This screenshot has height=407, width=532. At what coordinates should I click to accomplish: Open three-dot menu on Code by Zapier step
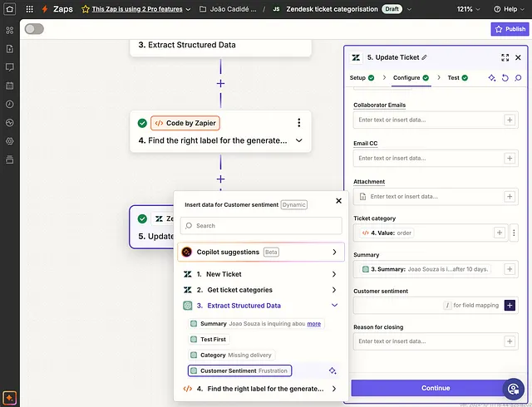click(299, 122)
